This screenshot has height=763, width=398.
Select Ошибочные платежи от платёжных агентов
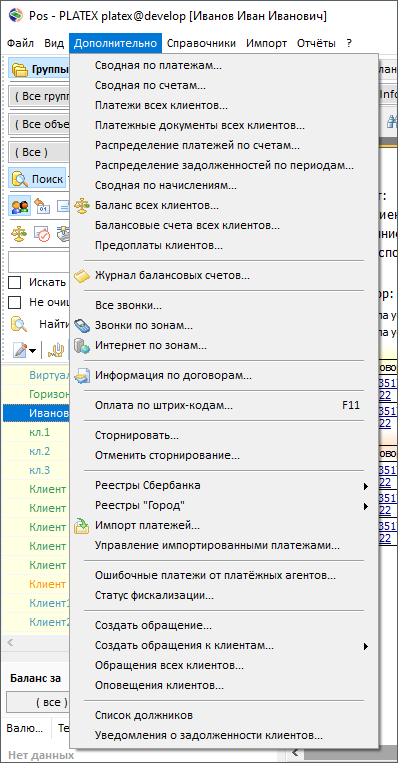[224, 576]
